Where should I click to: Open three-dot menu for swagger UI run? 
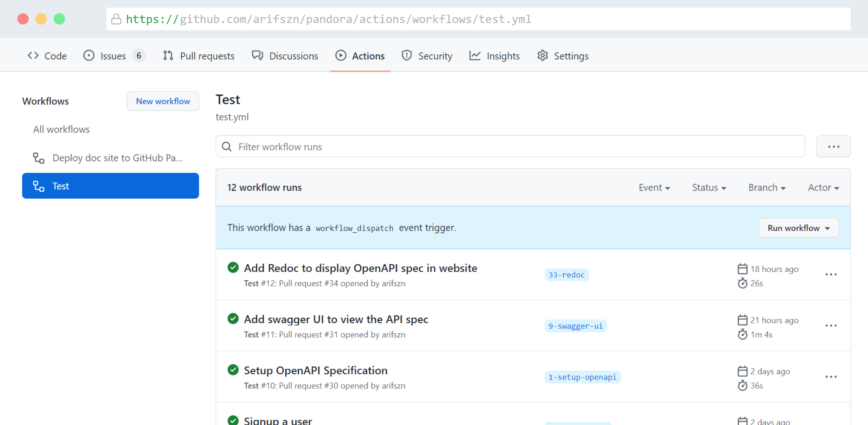[831, 326]
